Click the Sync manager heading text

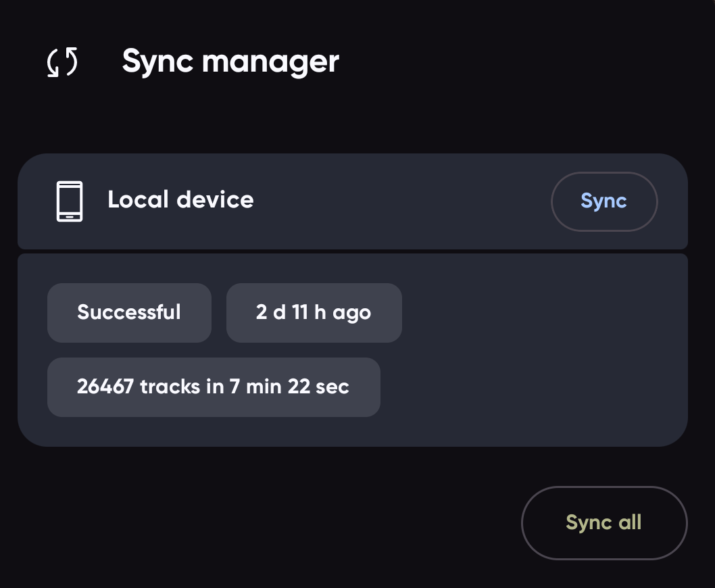point(230,62)
